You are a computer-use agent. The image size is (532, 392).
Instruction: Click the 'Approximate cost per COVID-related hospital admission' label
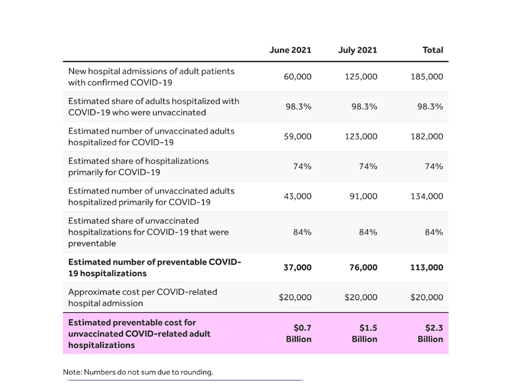coord(142,298)
